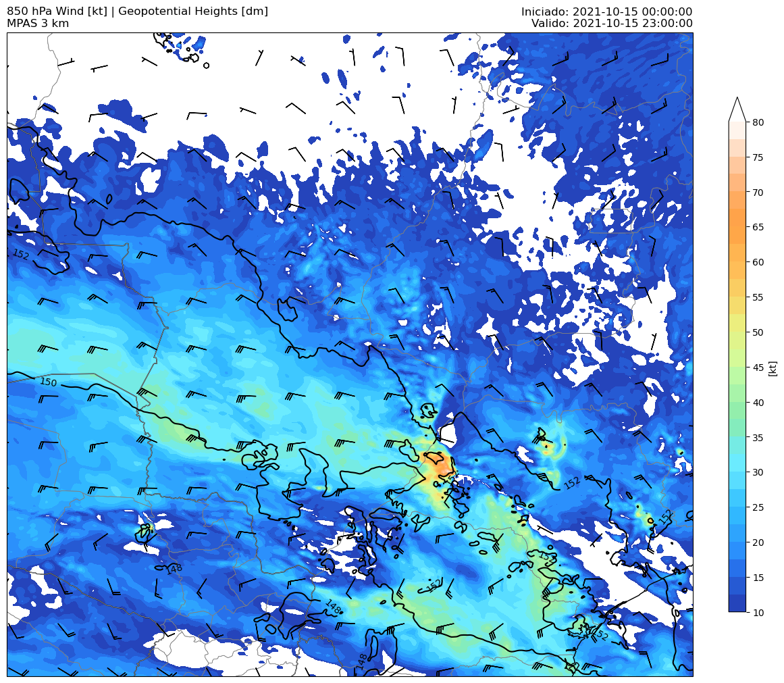Click the title '850 hPa Wind [kt] | Geopotential Heights [dm]'
Screen dimensions: 784x683
[138, 11]
